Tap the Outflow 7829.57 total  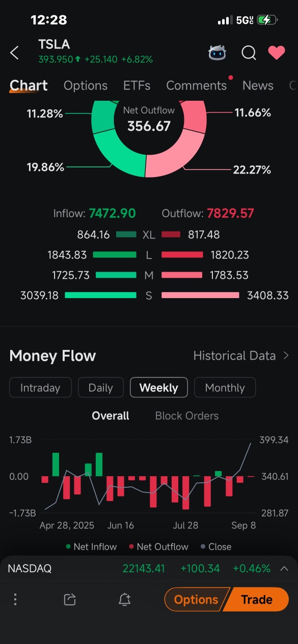pos(208,213)
